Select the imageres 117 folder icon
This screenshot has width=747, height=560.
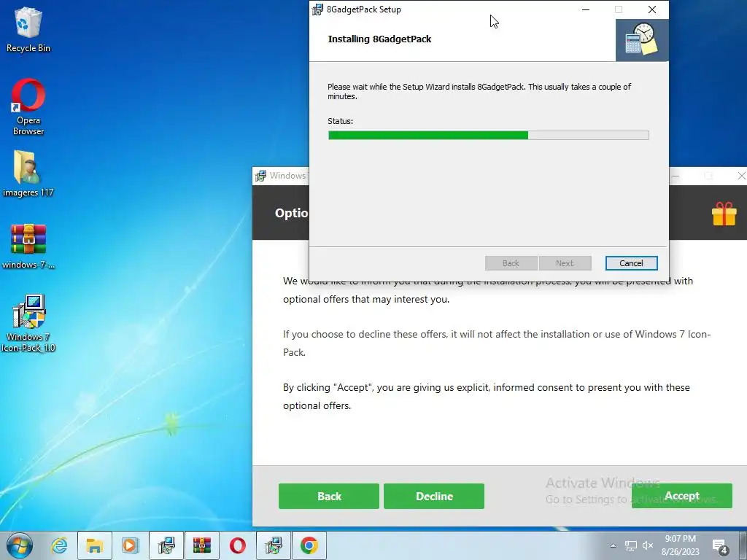[x=28, y=174]
